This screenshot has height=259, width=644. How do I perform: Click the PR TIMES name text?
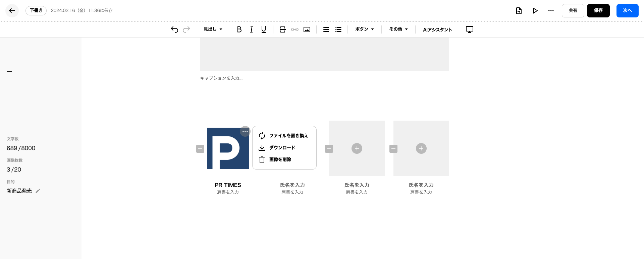[228, 185]
